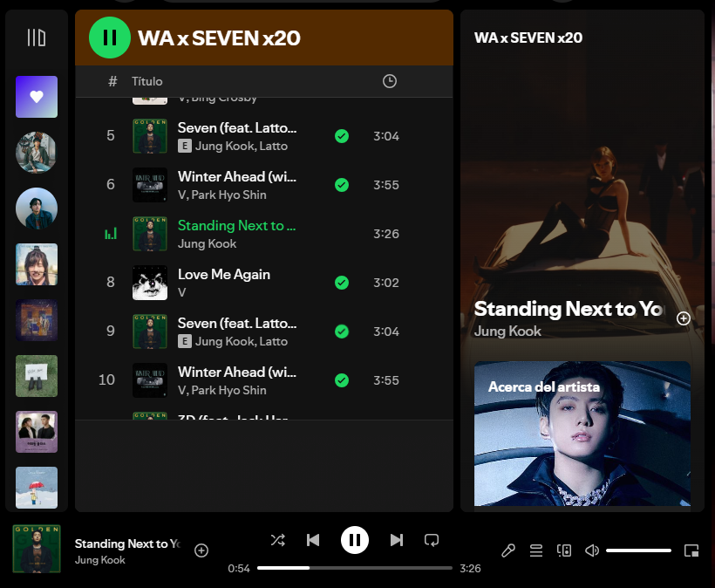This screenshot has width=715, height=588.
Task: Click the 0:54 elapsed time label
Action: (x=239, y=569)
